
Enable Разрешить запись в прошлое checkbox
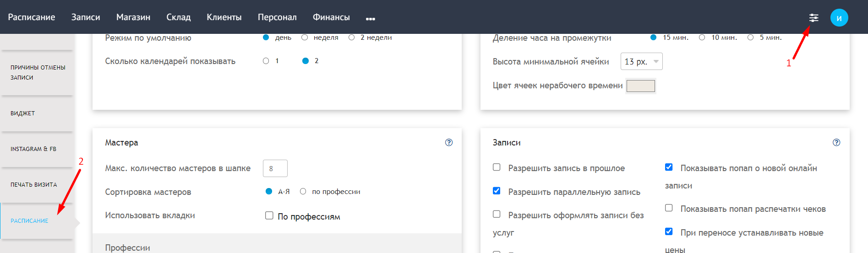tap(497, 167)
